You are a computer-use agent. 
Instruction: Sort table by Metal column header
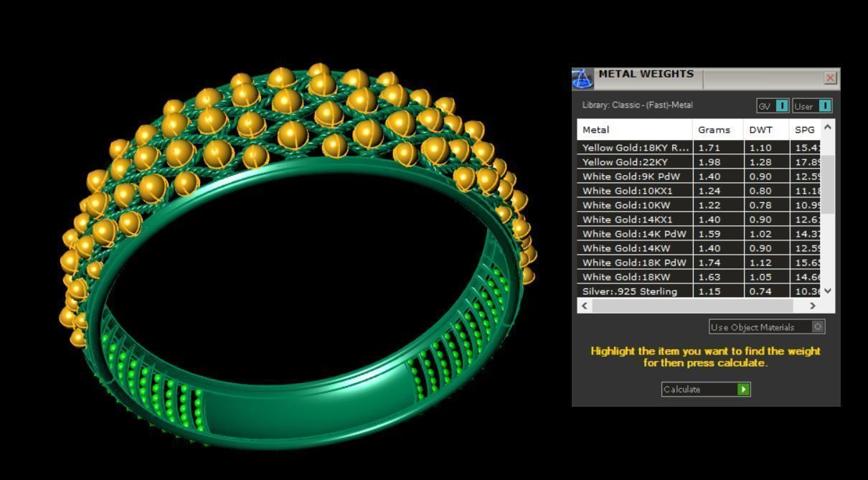click(x=635, y=130)
